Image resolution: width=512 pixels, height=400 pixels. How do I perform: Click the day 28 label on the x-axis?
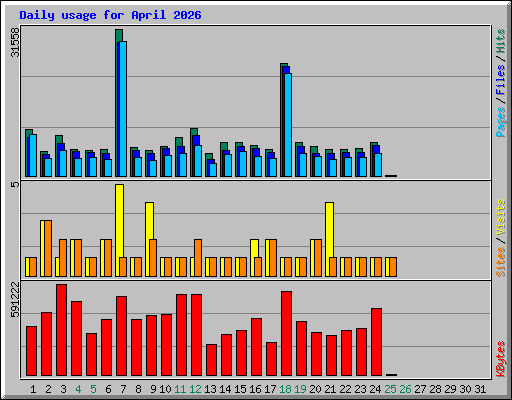pos(435,389)
